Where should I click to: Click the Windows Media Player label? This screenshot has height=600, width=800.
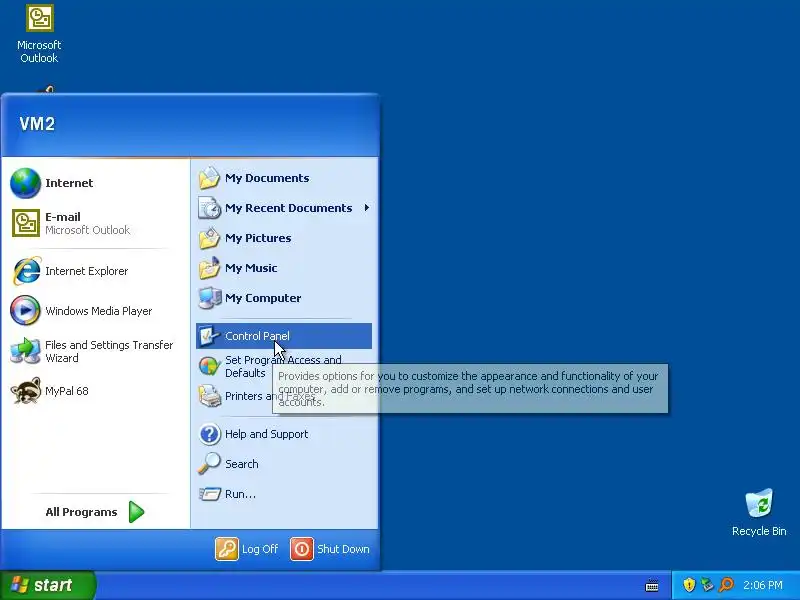pos(98,311)
